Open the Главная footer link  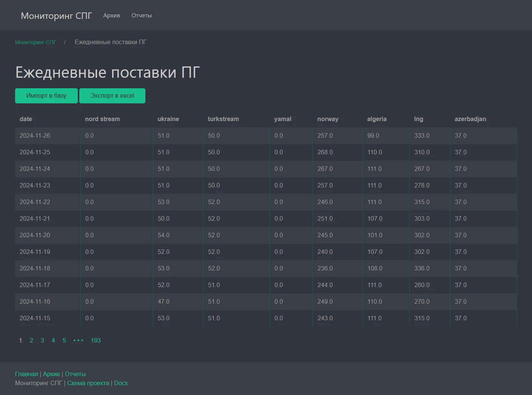[x=26, y=373]
